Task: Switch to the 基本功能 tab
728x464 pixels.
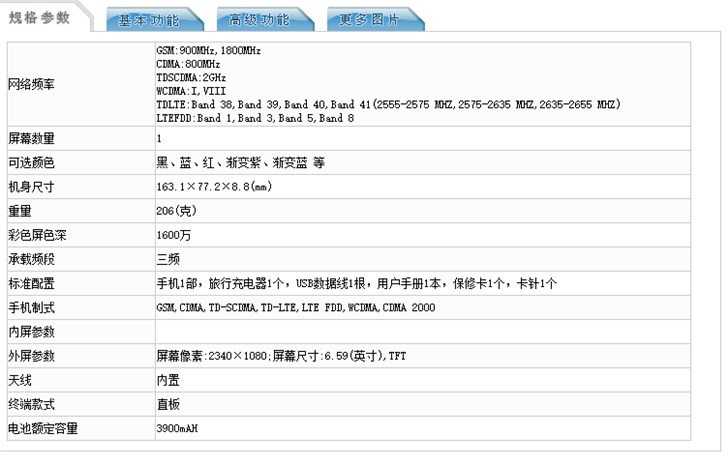Action: pos(155,20)
